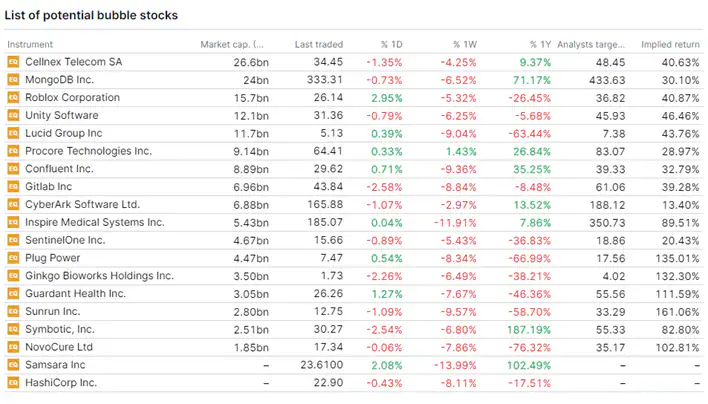Click the orange icon beside Ginkgo Bioworks Holdings
The image size is (708, 404).
coord(13,276)
